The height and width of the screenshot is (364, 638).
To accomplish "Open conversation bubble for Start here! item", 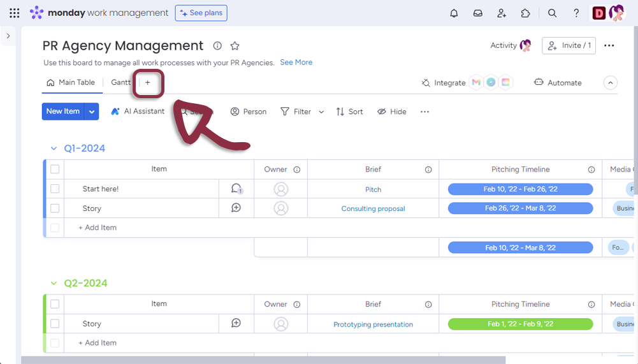I will coord(236,189).
